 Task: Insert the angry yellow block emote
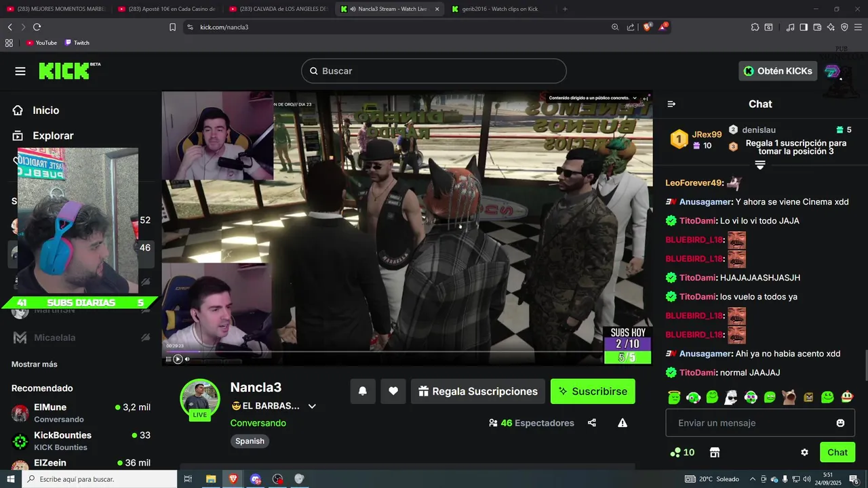[x=808, y=397]
